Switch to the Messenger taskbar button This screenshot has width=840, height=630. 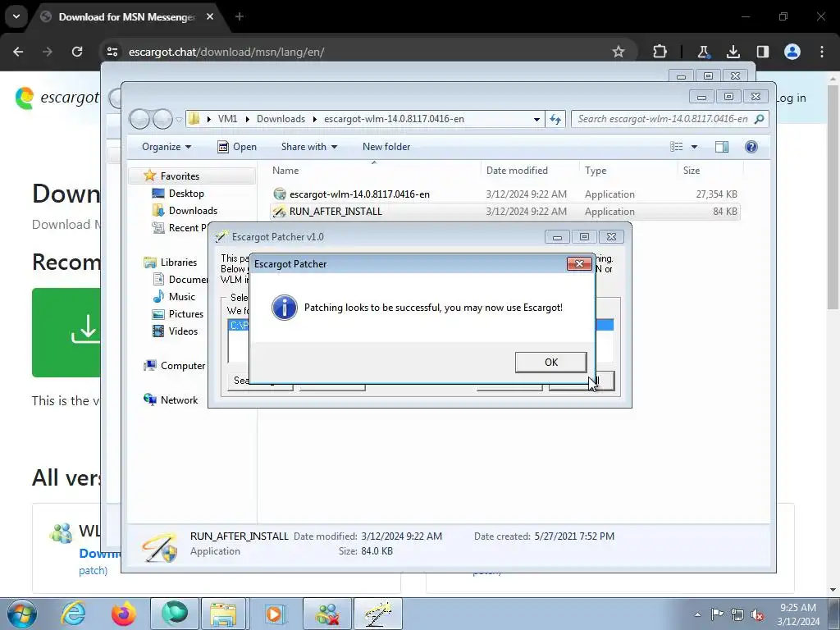tap(327, 614)
